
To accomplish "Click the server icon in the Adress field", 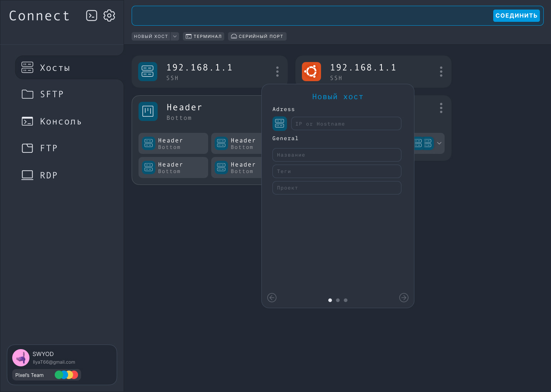I will tap(280, 123).
